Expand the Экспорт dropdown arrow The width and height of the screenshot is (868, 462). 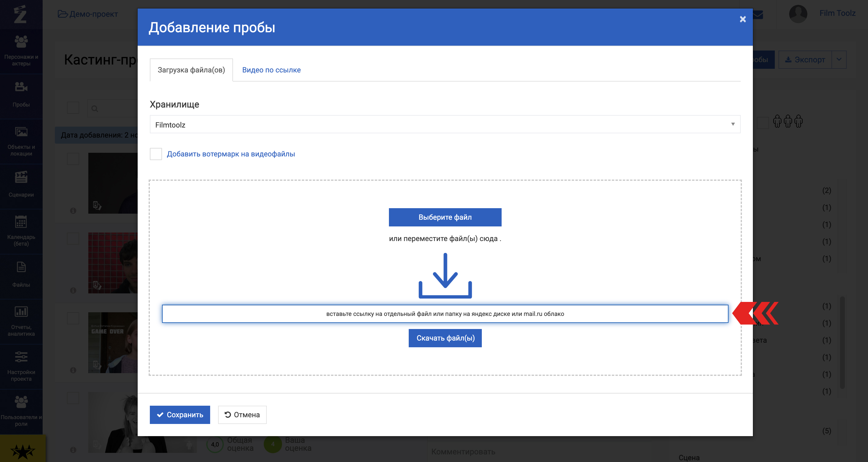839,60
